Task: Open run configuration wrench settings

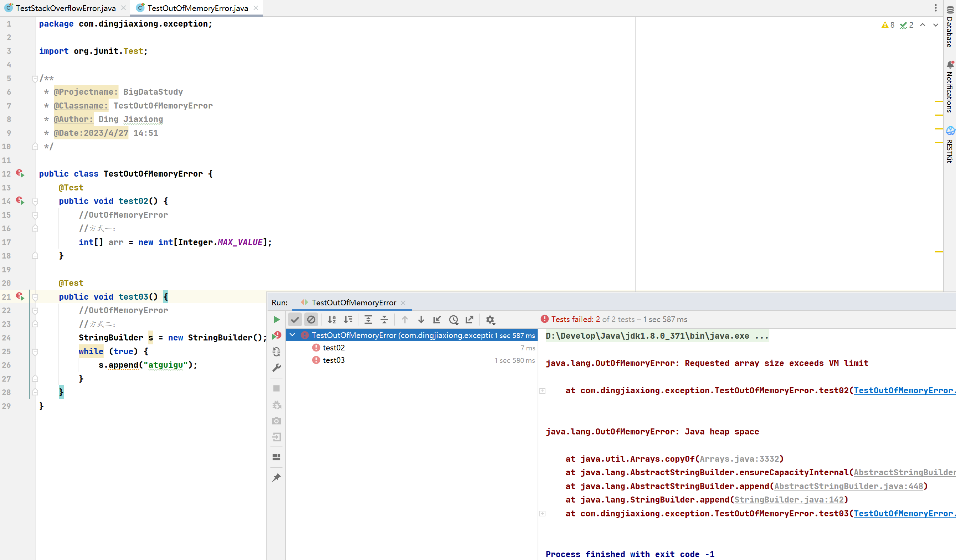Action: [x=276, y=368]
